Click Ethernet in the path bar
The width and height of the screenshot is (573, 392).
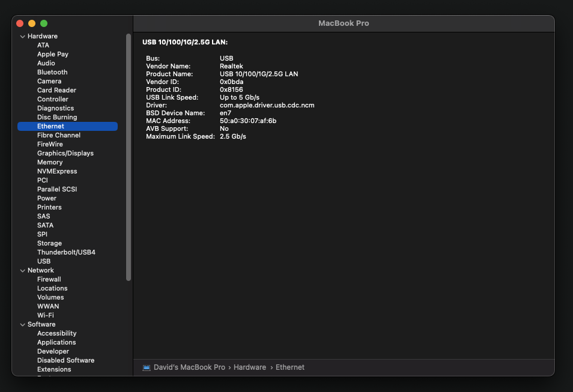[x=290, y=367]
